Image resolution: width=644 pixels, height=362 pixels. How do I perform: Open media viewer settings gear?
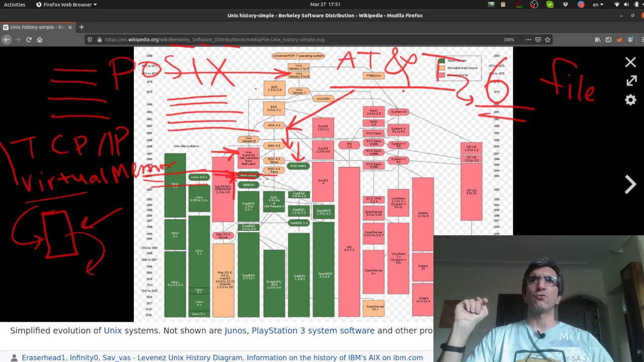(630, 100)
